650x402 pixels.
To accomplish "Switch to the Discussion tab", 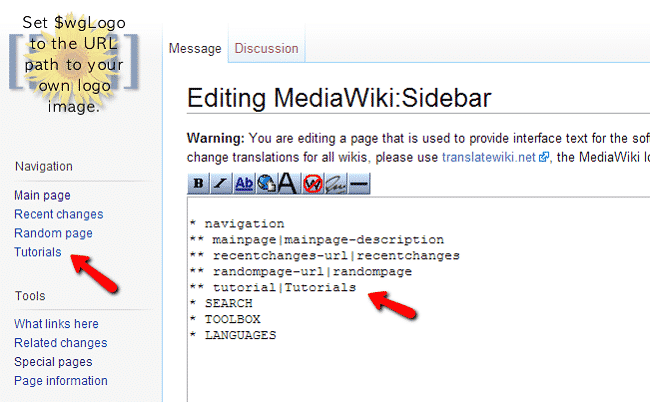I will (266, 48).
